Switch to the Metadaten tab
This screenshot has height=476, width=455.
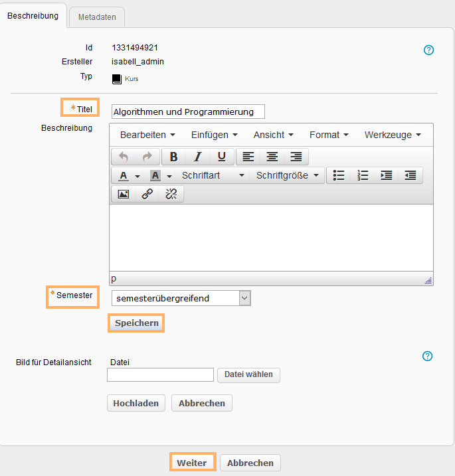coord(97,18)
